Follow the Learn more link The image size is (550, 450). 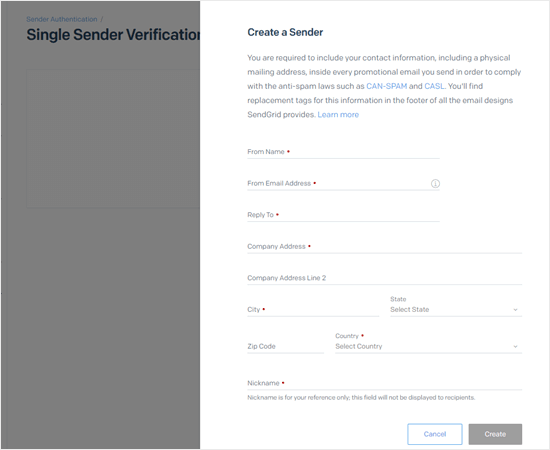[x=338, y=115]
